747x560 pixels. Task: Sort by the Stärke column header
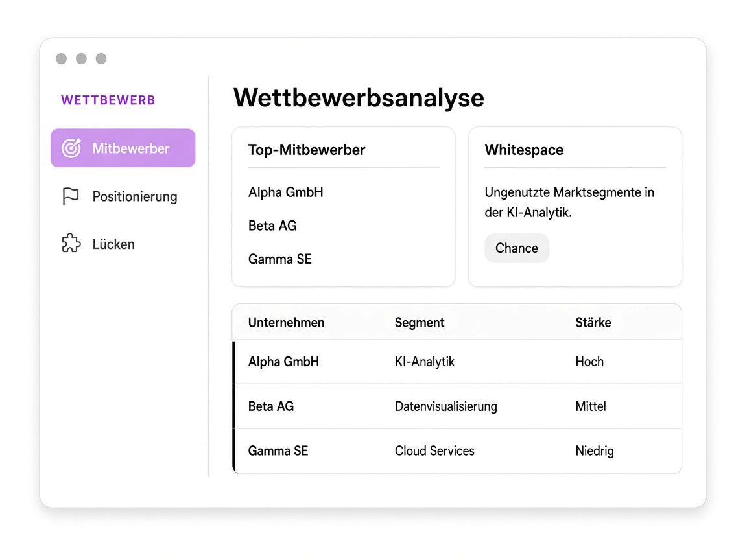point(593,322)
